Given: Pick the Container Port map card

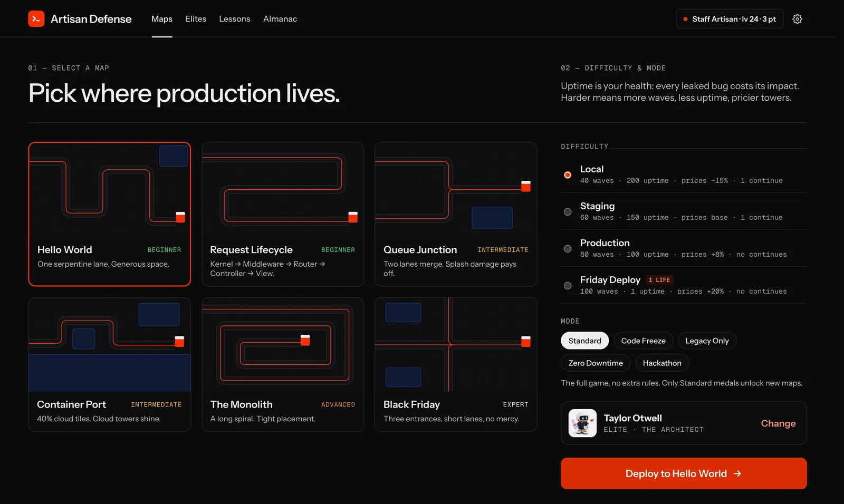Looking at the screenshot, I should click(109, 364).
